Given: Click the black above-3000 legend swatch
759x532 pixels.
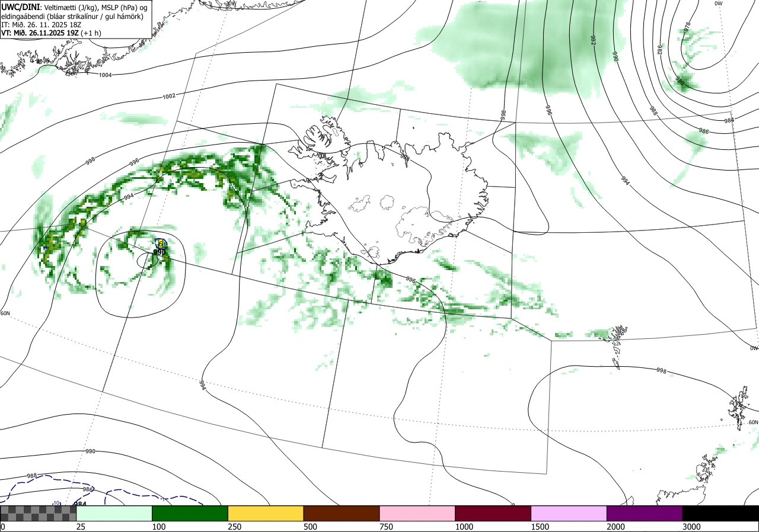Looking at the screenshot, I should [x=720, y=513].
